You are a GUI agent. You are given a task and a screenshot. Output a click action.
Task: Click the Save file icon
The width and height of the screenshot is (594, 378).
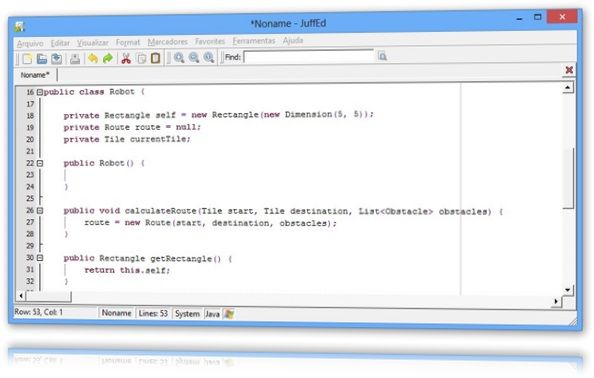(x=57, y=59)
